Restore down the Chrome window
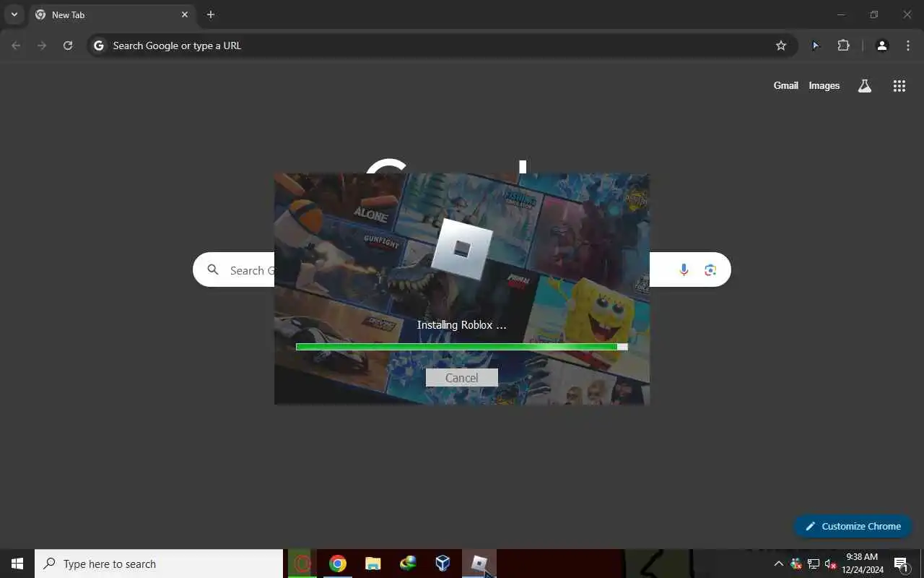The width and height of the screenshot is (924, 578). 874,14
